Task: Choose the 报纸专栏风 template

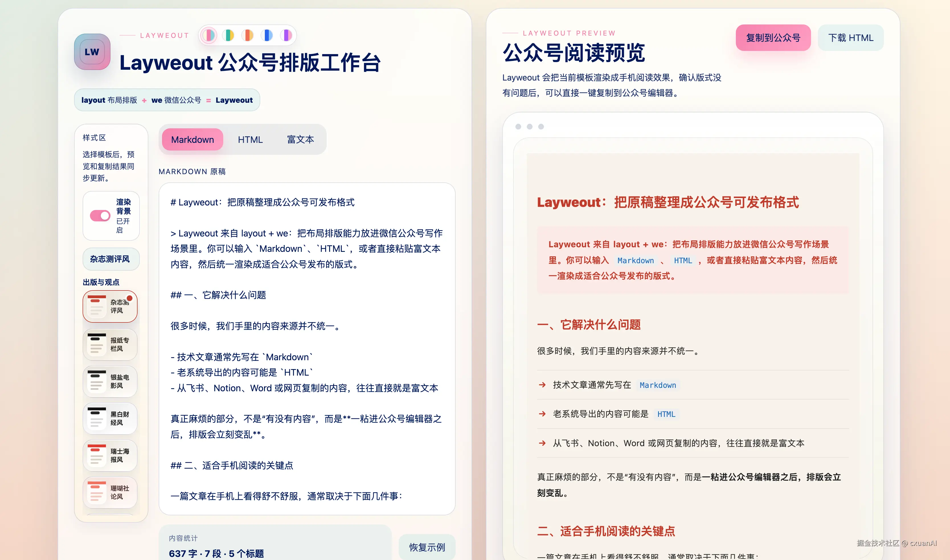Action: (110, 344)
